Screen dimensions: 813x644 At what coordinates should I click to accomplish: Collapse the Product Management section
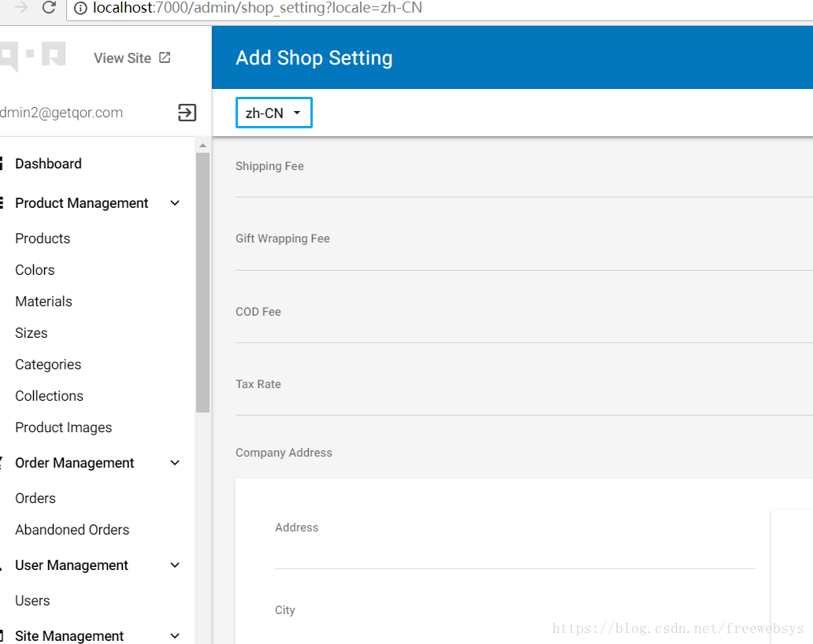(175, 203)
